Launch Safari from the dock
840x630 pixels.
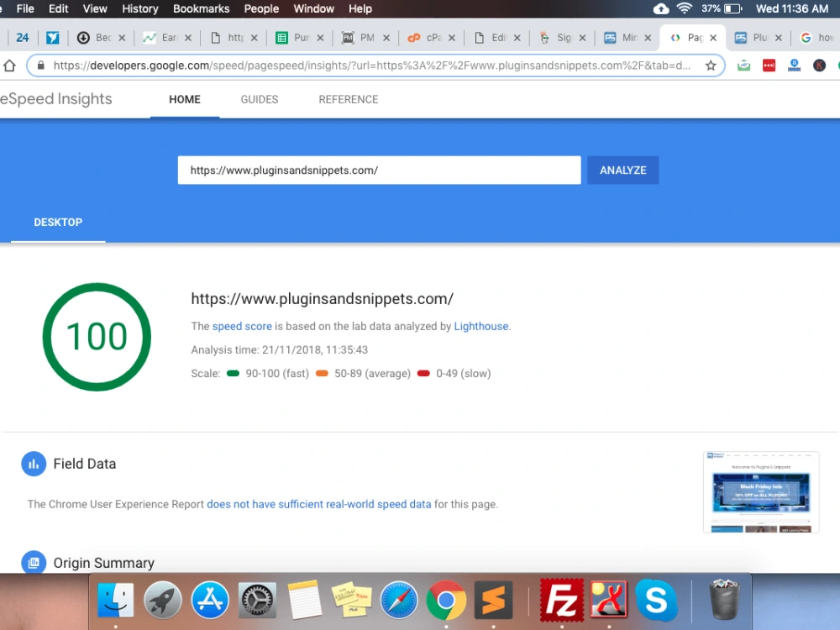click(x=398, y=600)
